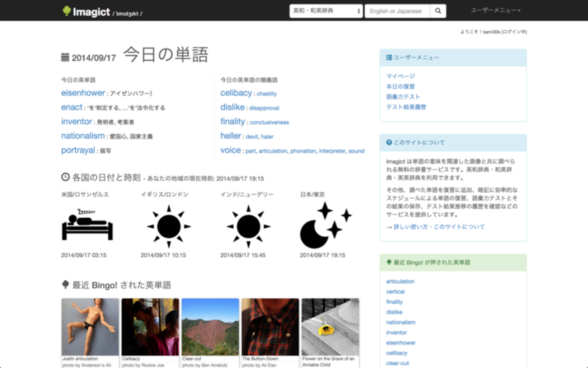
Task: Select 語彙力テスト from the user menu
Action: point(403,96)
